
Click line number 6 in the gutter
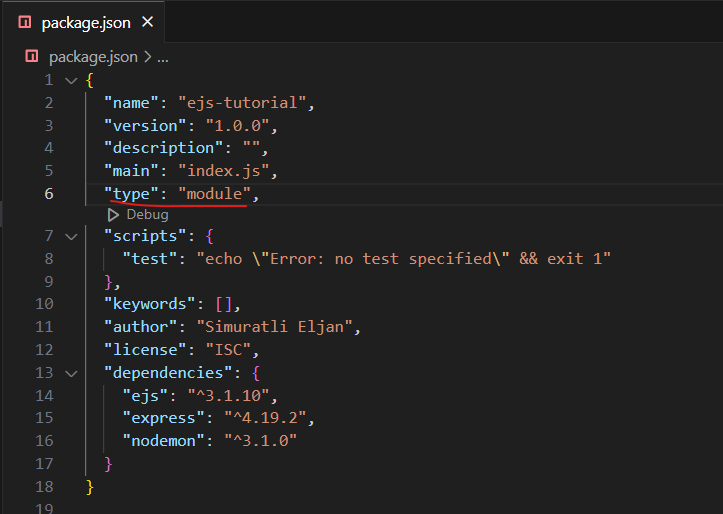tap(49, 194)
